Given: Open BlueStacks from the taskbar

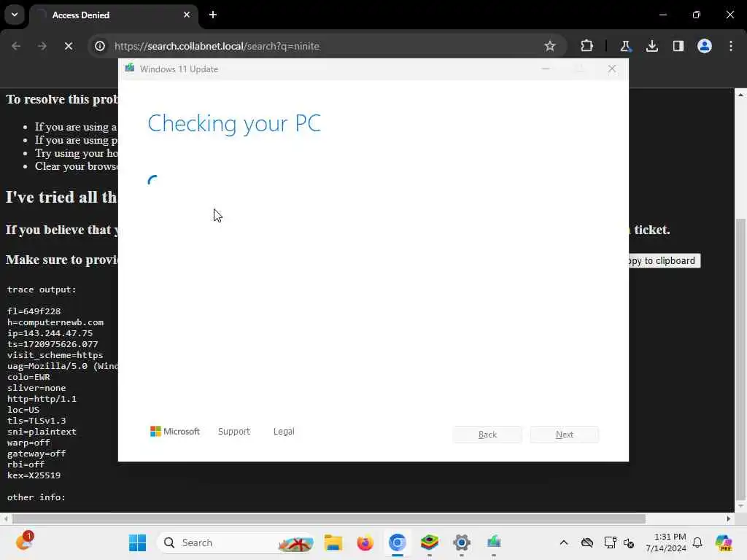Looking at the screenshot, I should click(429, 542).
